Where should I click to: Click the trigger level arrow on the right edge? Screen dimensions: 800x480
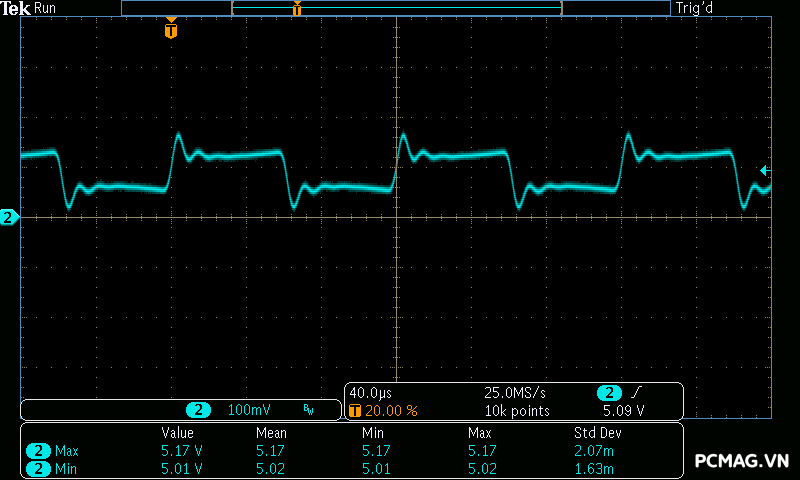pos(765,171)
